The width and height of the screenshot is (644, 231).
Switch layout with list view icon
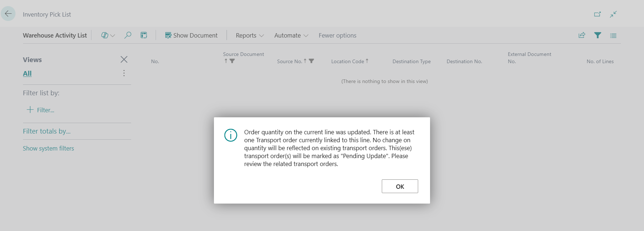coord(613,35)
